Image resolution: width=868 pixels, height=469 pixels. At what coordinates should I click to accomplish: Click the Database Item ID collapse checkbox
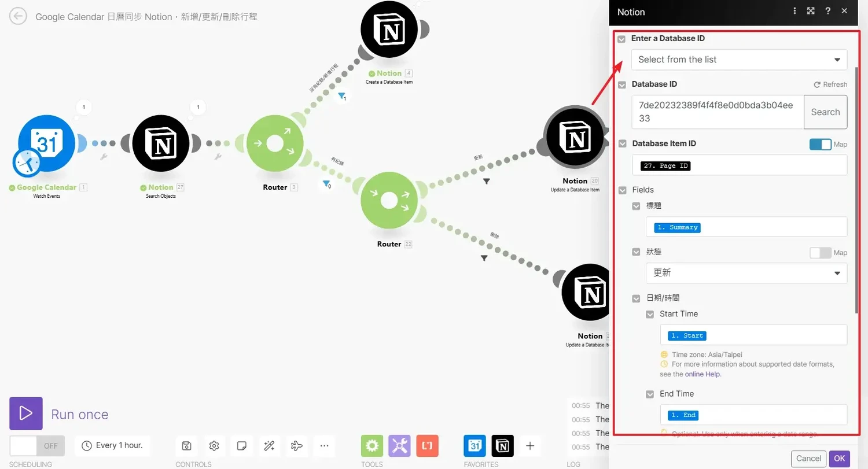(622, 143)
